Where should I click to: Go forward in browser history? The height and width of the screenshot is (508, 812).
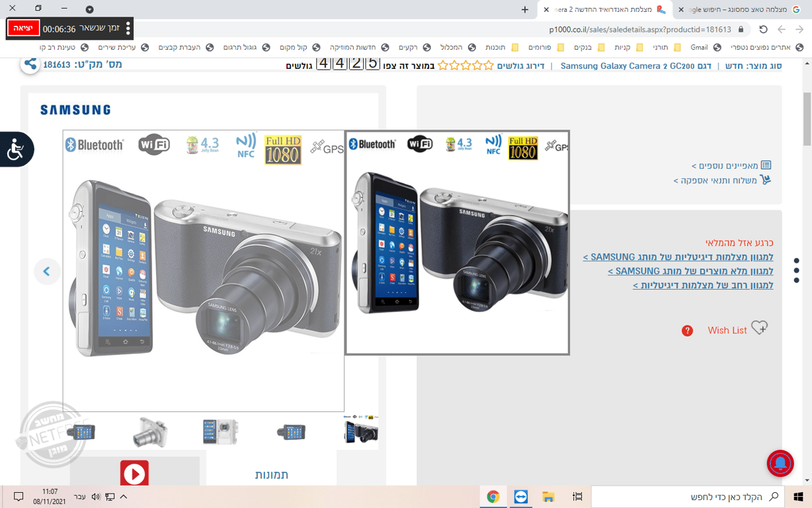tap(782, 29)
